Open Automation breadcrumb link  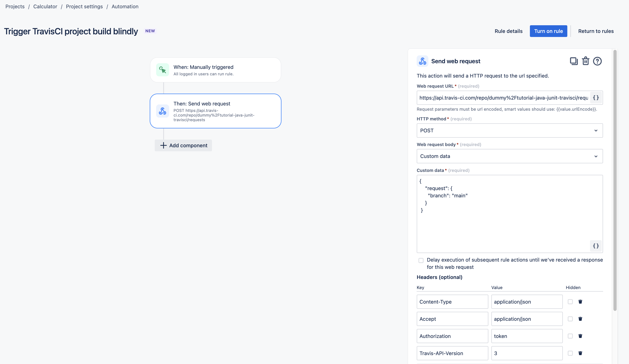coord(125,6)
